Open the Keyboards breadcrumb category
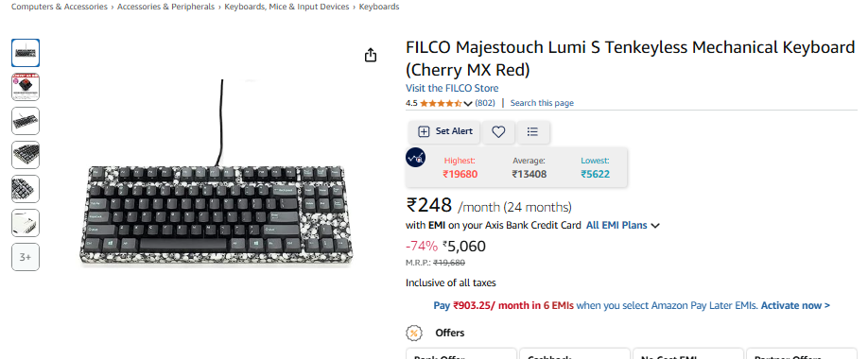Image resolution: width=868 pixels, height=359 pixels. point(379,7)
